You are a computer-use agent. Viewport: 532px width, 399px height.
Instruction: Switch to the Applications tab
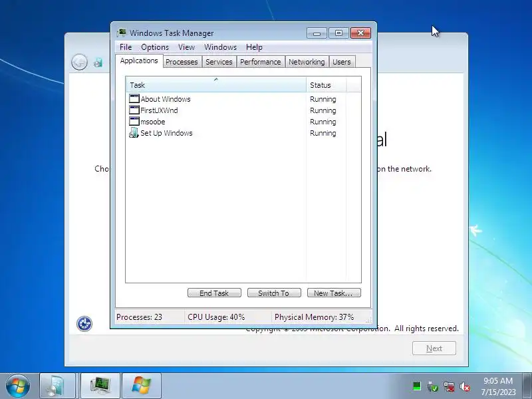tap(139, 61)
